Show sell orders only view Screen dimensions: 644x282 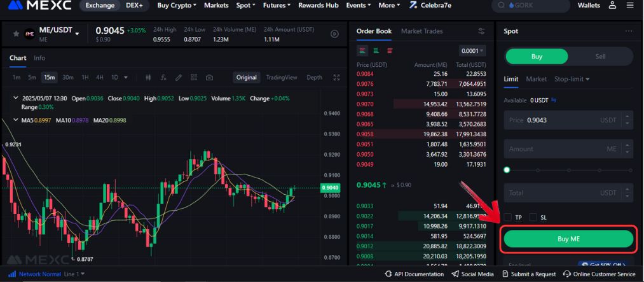390,50
